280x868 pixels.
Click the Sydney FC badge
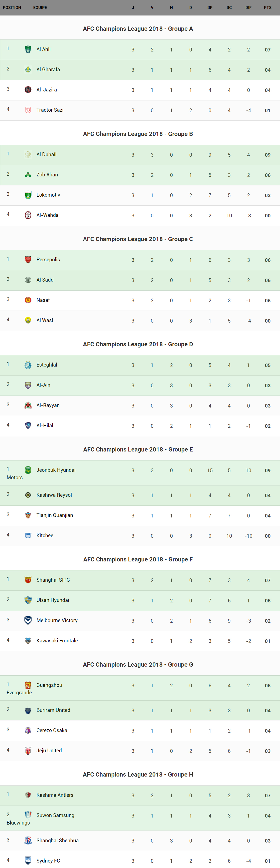tap(28, 861)
